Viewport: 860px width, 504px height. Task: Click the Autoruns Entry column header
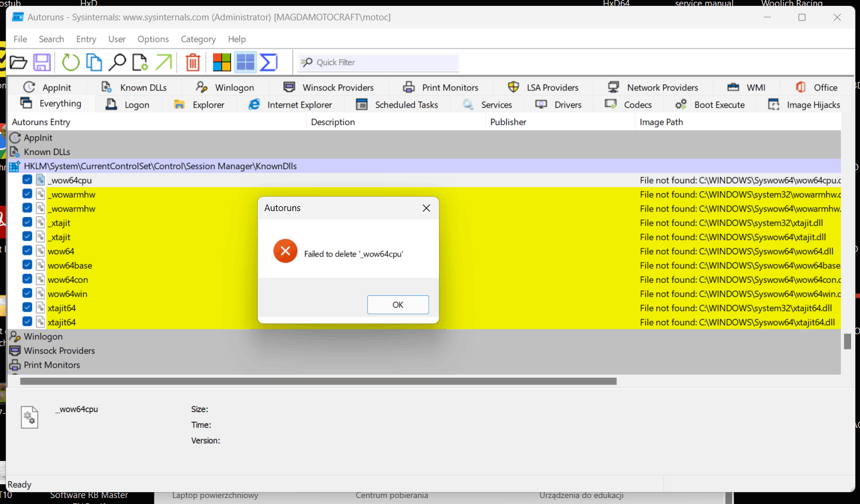click(x=158, y=122)
